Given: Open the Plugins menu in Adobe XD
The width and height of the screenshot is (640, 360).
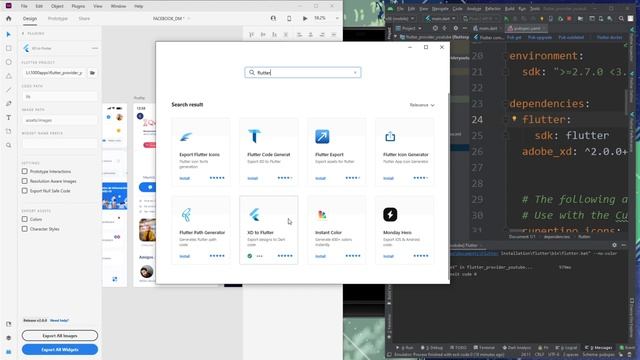Looking at the screenshot, I should pyautogui.click(x=78, y=6).
